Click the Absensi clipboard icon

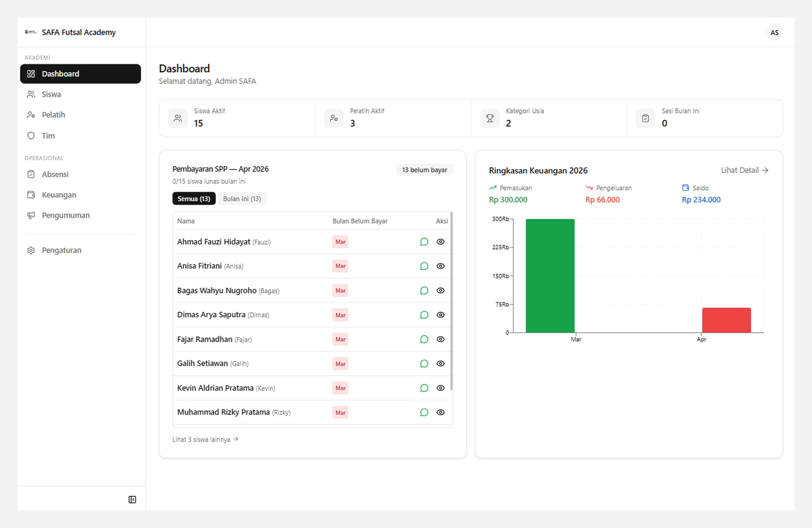[31, 174]
